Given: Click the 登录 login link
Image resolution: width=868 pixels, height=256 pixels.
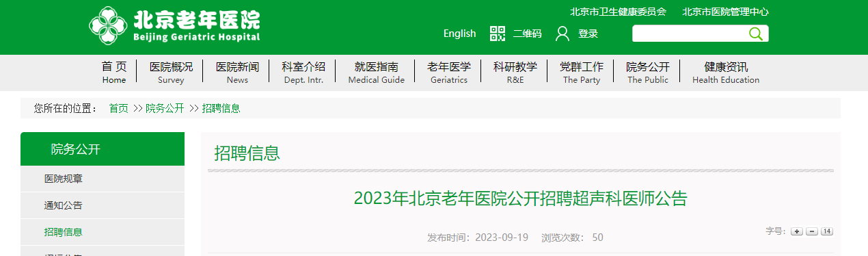Looking at the screenshot, I should coord(588,34).
